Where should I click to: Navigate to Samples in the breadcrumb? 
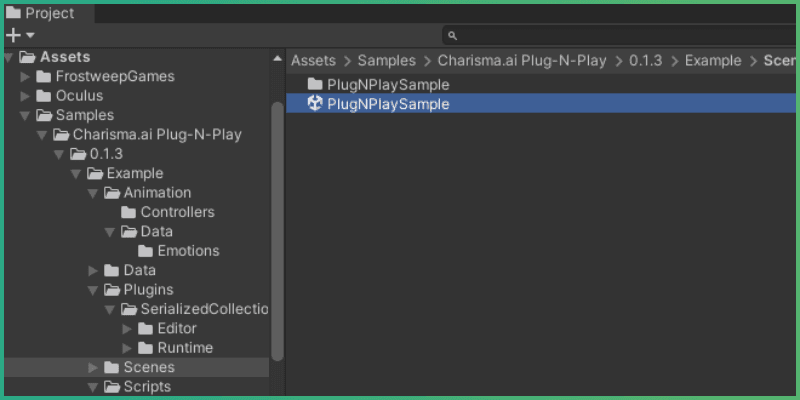click(x=386, y=61)
